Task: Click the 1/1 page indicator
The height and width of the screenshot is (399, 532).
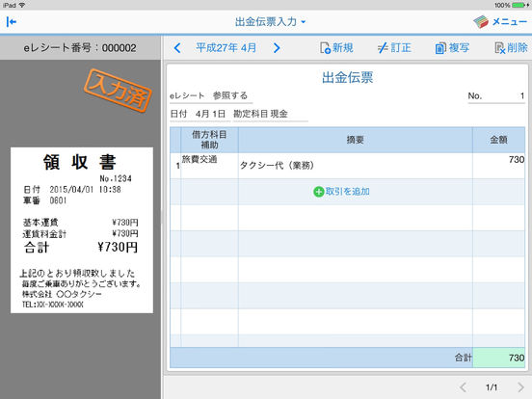Action: (492, 387)
